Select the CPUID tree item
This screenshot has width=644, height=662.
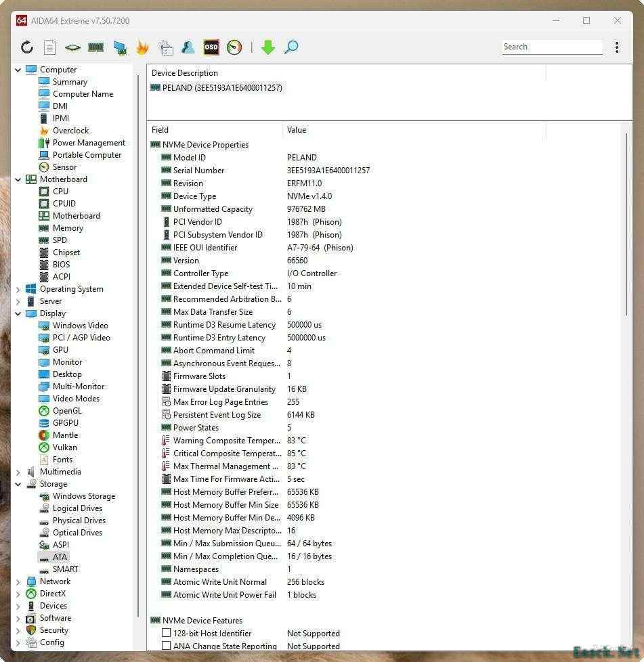coord(64,204)
